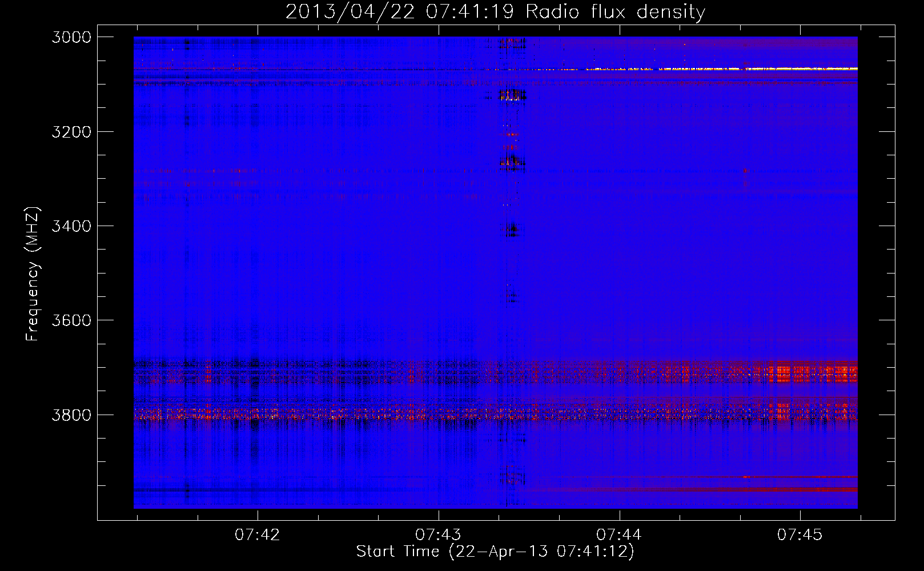This screenshot has width=924, height=571.
Task: Click the 'Frequency (MHZ)' axis title
Action: (33, 274)
